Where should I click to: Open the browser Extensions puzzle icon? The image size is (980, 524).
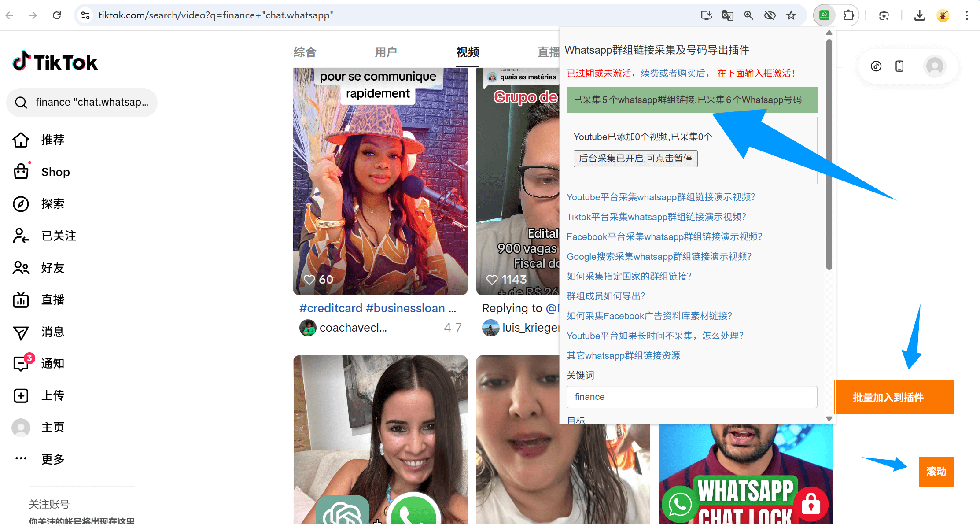(x=848, y=15)
